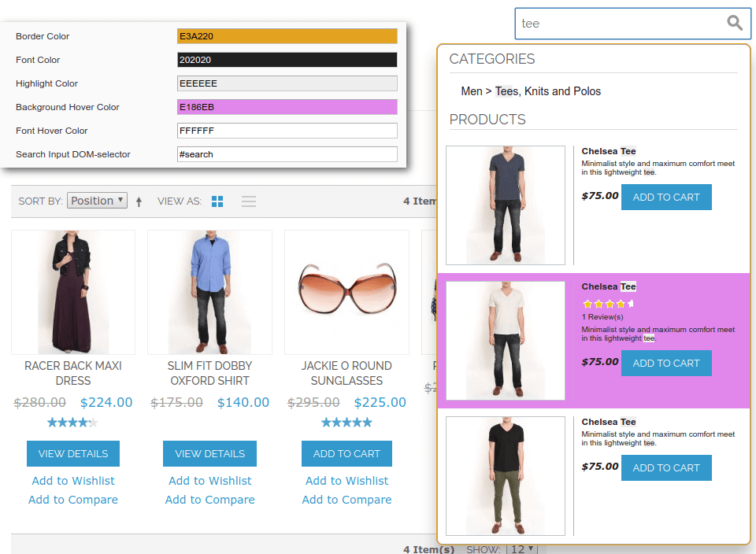Screen dimensions: 756x554
Task: Open the Sort By Position dropdown
Action: (97, 201)
